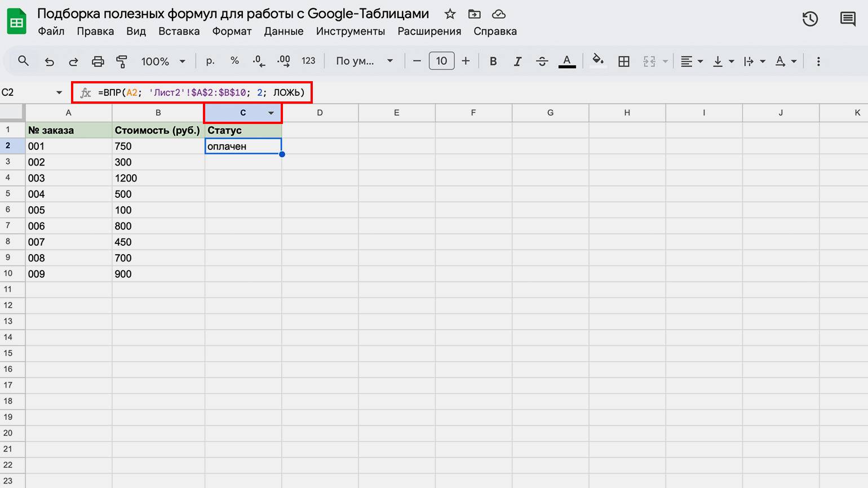Open the Вид menu
This screenshot has width=868, height=488.
[x=136, y=32]
